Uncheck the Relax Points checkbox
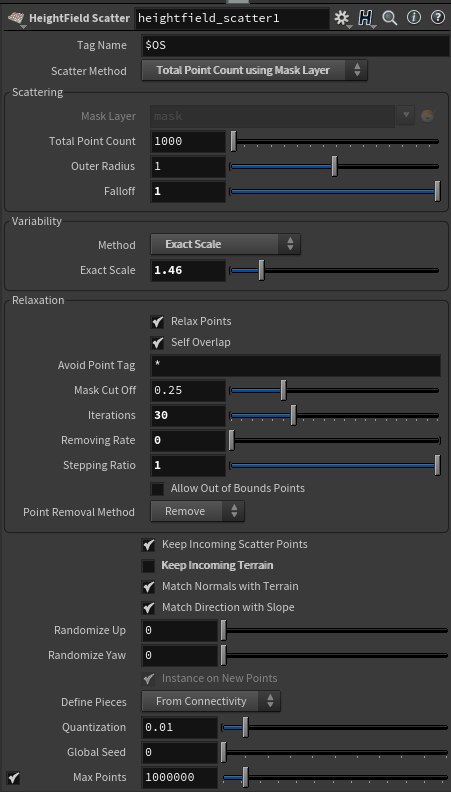Image resolution: width=451 pixels, height=792 pixels. coord(158,322)
